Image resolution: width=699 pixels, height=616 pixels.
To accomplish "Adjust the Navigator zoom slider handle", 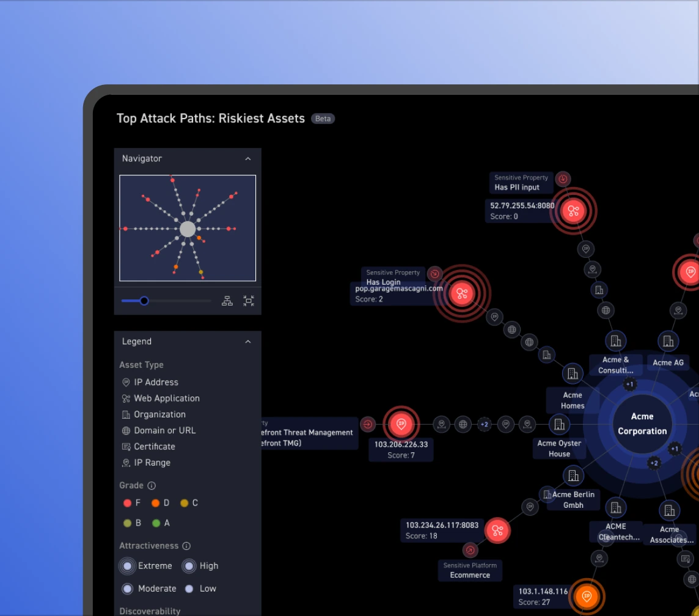I will [x=144, y=301].
